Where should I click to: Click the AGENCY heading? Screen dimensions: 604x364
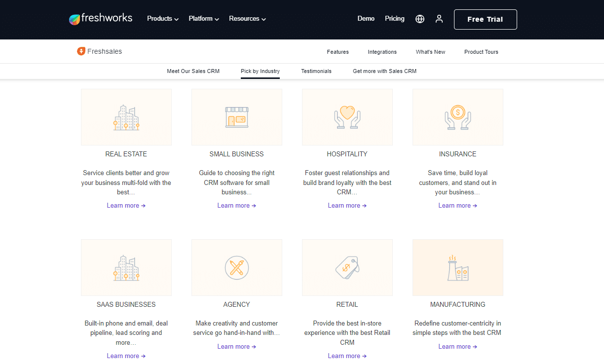coord(237,304)
